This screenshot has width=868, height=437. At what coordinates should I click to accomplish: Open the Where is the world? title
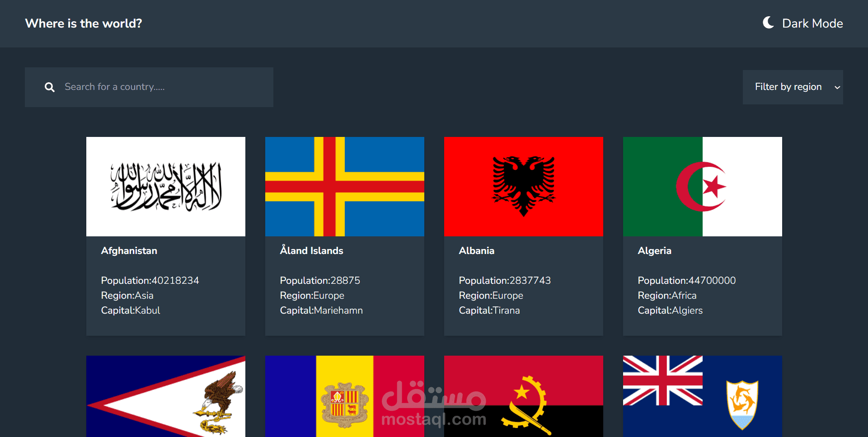pyautogui.click(x=84, y=23)
